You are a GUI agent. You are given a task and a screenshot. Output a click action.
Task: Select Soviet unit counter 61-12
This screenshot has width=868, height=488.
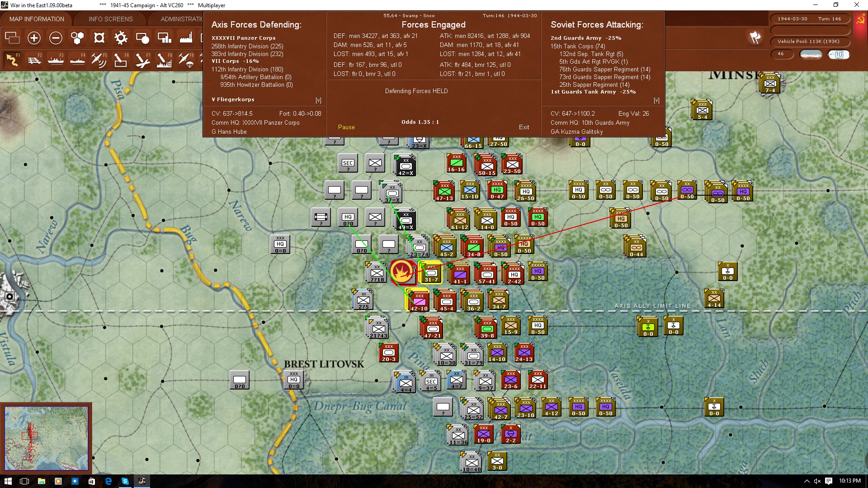point(460,220)
